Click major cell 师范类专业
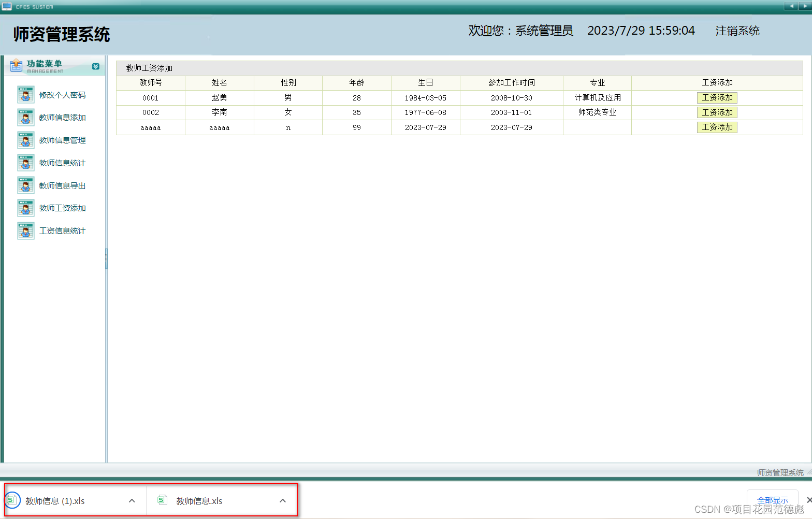This screenshot has width=812, height=519. (598, 112)
